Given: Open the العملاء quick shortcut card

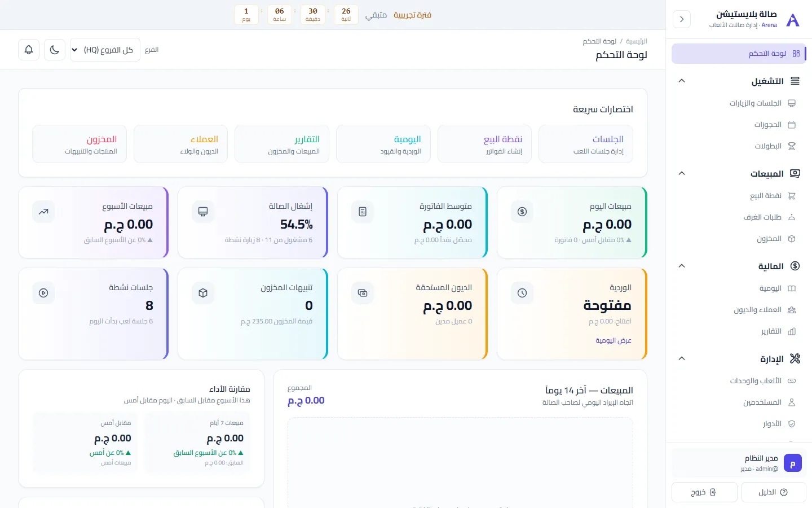Looking at the screenshot, I should (180, 144).
